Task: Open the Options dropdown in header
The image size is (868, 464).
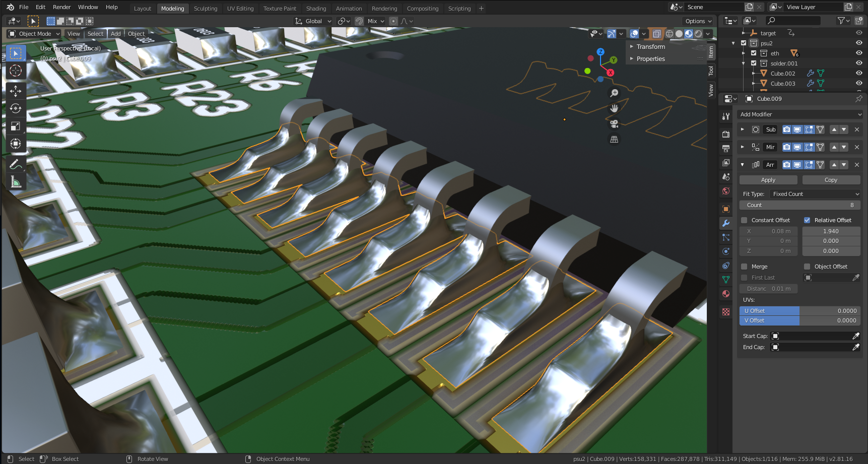Action: (x=698, y=21)
